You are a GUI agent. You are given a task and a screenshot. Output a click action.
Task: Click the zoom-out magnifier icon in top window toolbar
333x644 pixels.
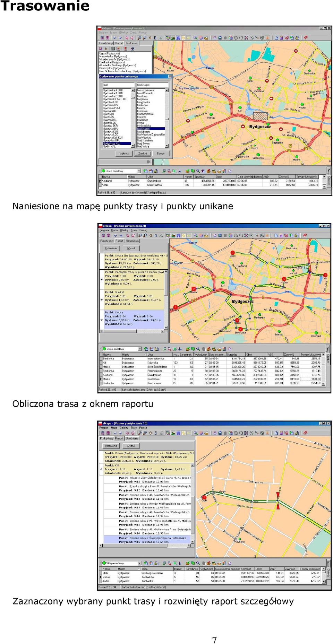click(x=145, y=38)
